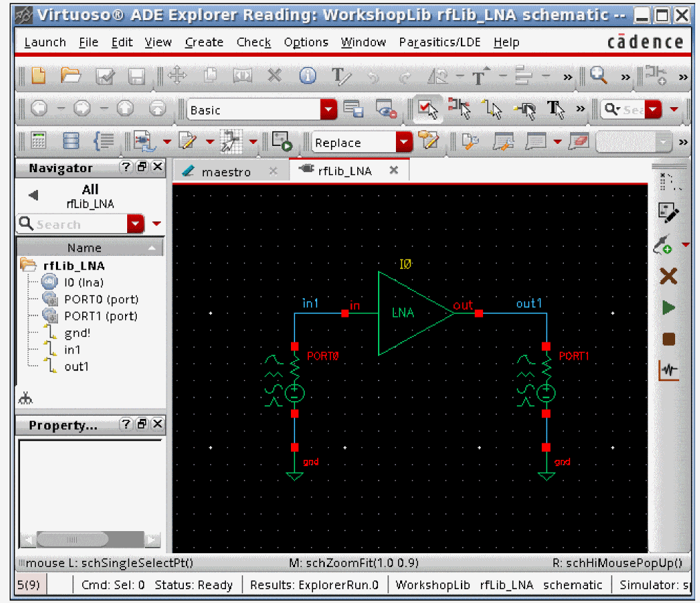This screenshot has width=700, height=603.
Task: Toggle float on Property panel
Action: coord(142,424)
